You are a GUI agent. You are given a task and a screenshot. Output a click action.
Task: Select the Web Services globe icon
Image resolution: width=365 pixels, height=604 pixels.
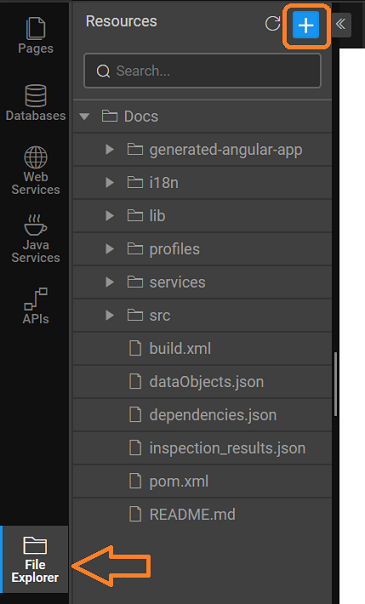[x=35, y=157]
